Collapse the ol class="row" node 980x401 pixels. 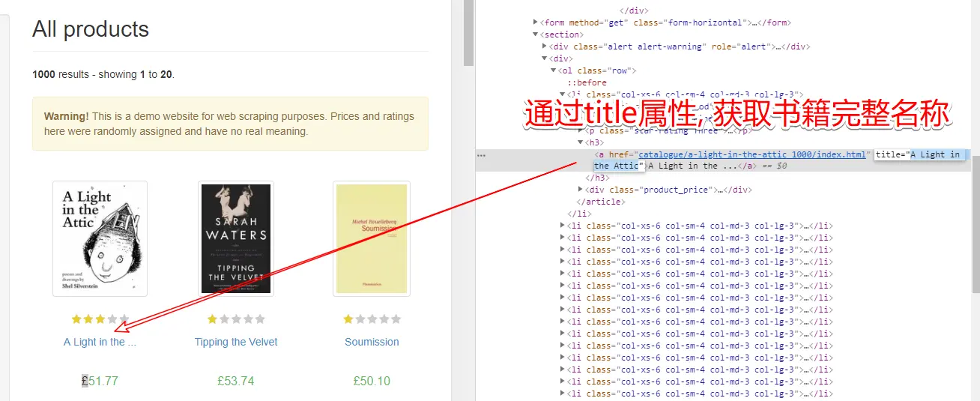pyautogui.click(x=553, y=70)
